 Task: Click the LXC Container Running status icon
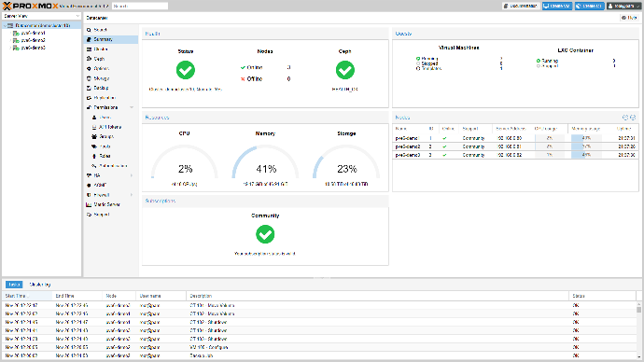pyautogui.click(x=538, y=61)
